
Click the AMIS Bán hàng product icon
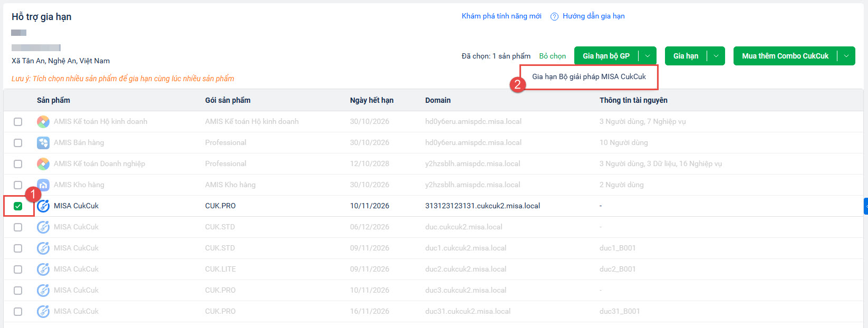click(43, 143)
